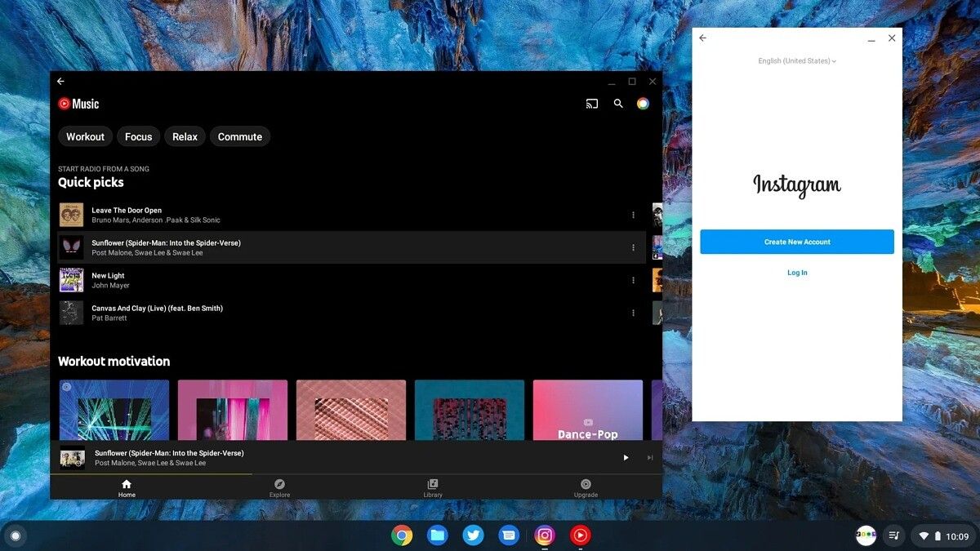This screenshot has height=551, width=980.
Task: Click Log In on Instagram
Action: coord(796,272)
